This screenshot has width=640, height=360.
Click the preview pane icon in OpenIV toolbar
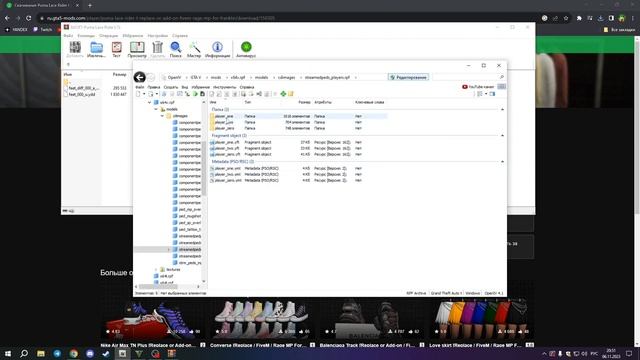point(493,94)
